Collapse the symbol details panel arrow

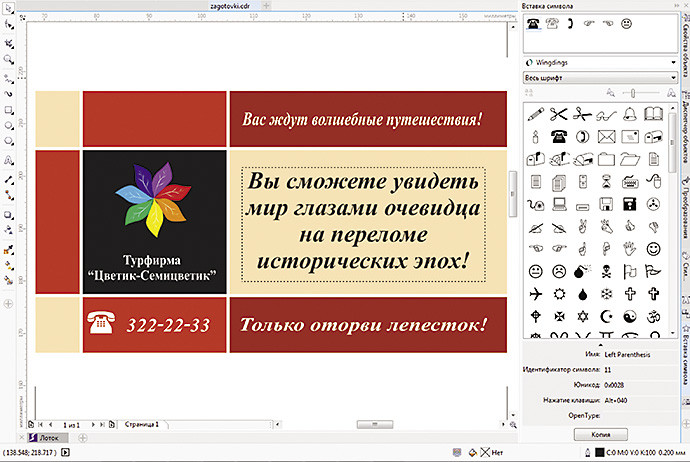coord(601,345)
